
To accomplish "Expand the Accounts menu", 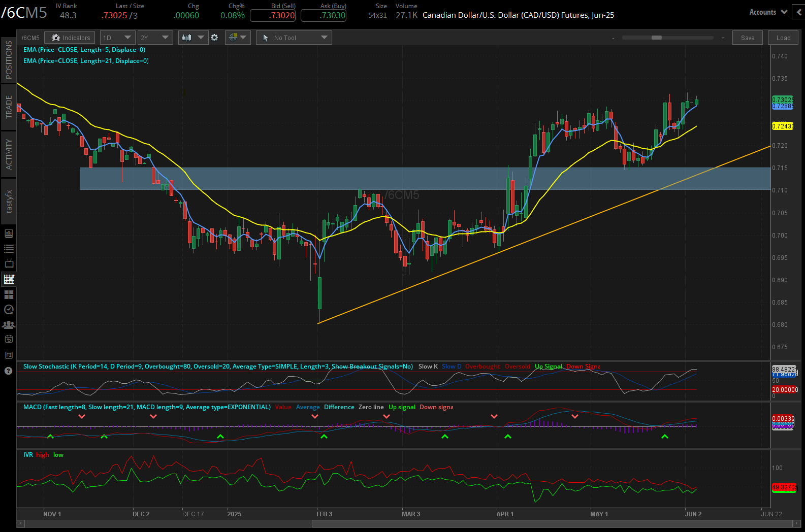I will click(x=768, y=12).
